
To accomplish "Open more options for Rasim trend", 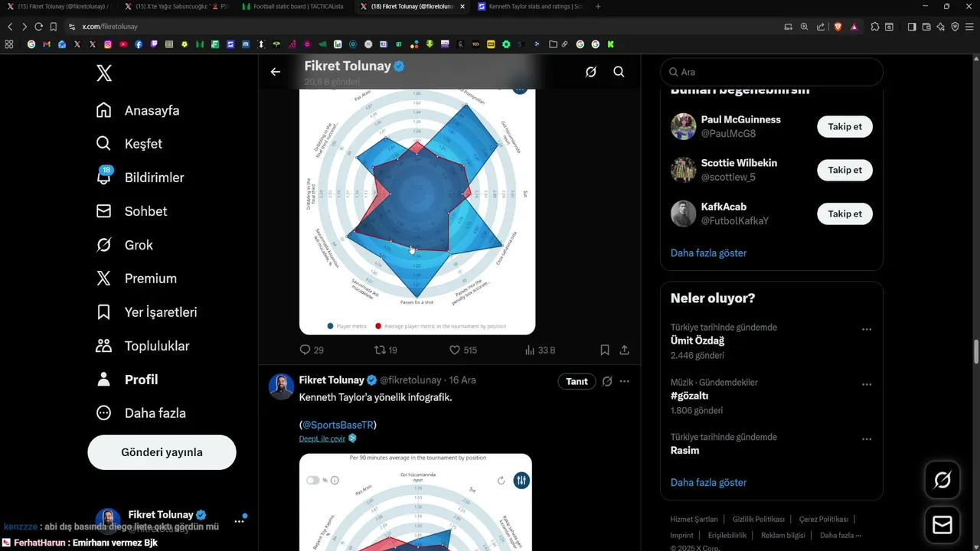I will (867, 439).
